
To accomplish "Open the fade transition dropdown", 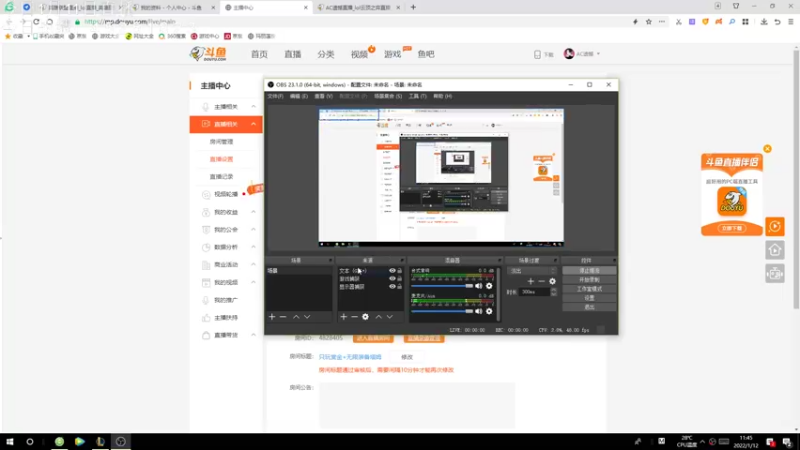I will click(532, 271).
